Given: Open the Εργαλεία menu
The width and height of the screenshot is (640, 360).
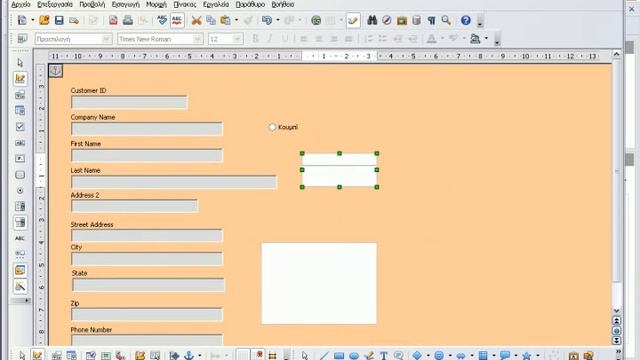Looking at the screenshot, I should coord(216,4).
